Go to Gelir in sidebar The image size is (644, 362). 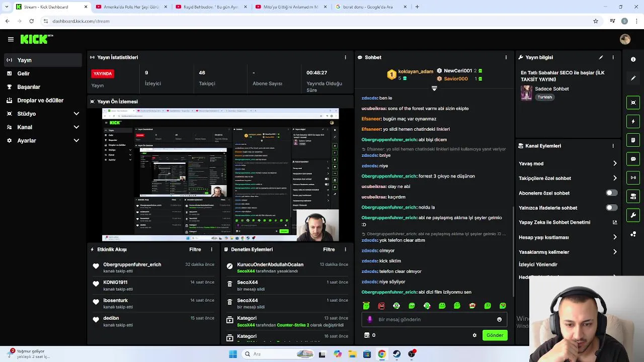pyautogui.click(x=42, y=73)
